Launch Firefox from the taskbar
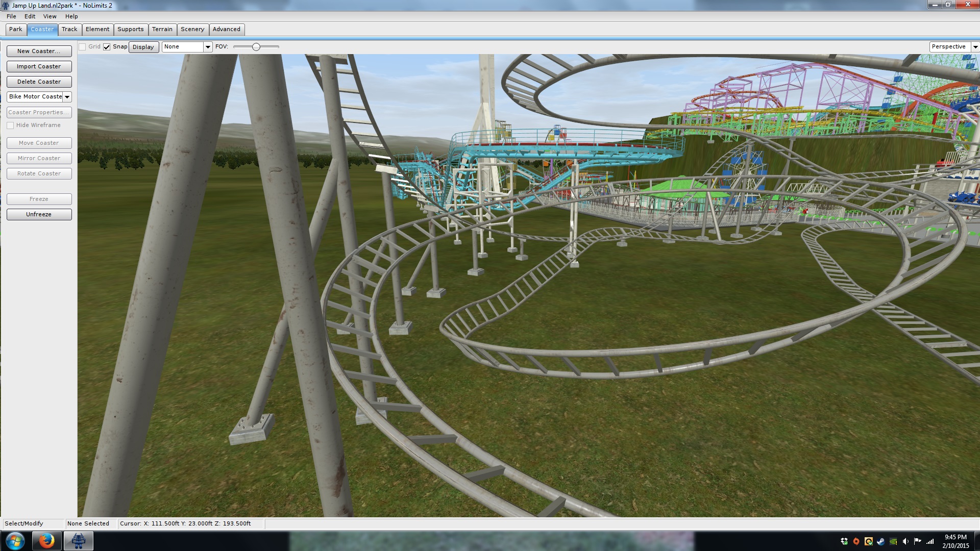 click(46, 540)
